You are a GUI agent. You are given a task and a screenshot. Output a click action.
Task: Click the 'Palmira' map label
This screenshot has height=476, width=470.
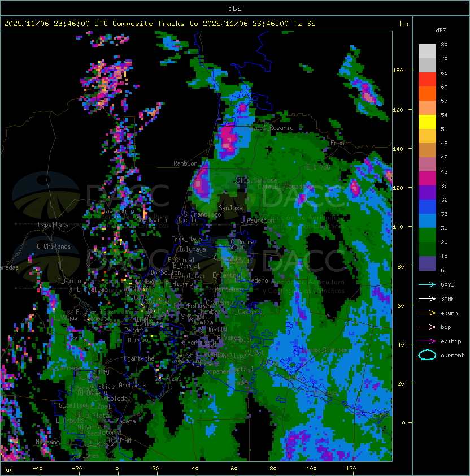pyautogui.click(x=201, y=322)
